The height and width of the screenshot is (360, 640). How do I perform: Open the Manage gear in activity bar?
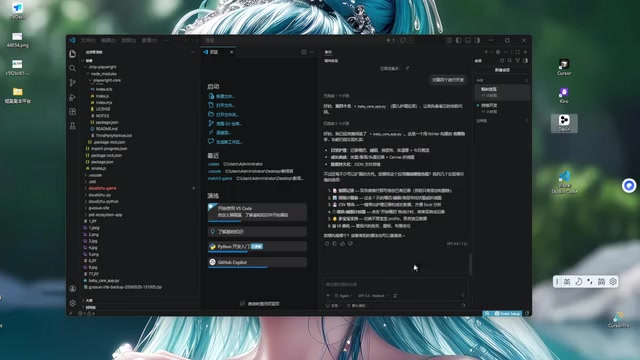point(73,303)
